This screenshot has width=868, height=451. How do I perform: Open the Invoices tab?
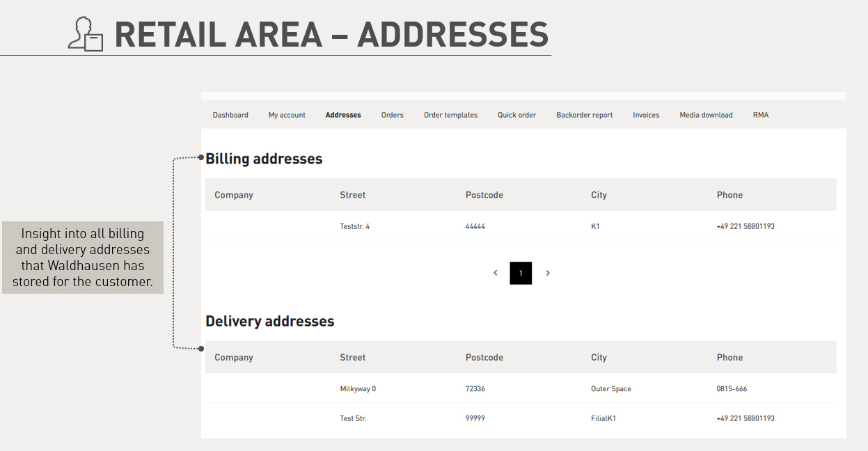[646, 115]
